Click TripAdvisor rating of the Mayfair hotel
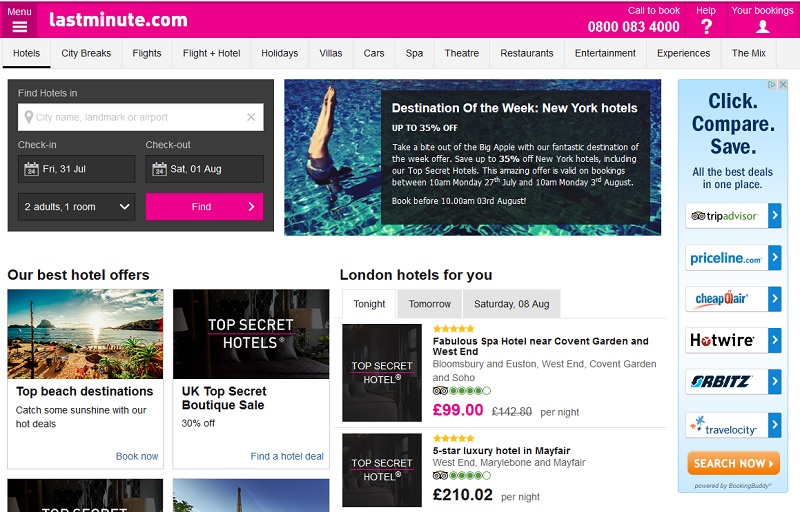Image resolution: width=800 pixels, height=512 pixels. pyautogui.click(x=462, y=476)
